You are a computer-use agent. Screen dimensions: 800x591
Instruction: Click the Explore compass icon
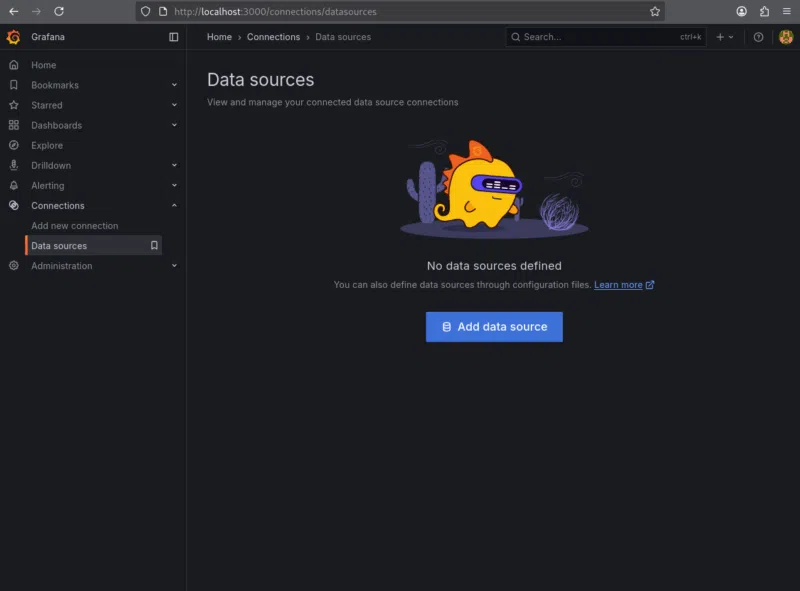point(14,145)
